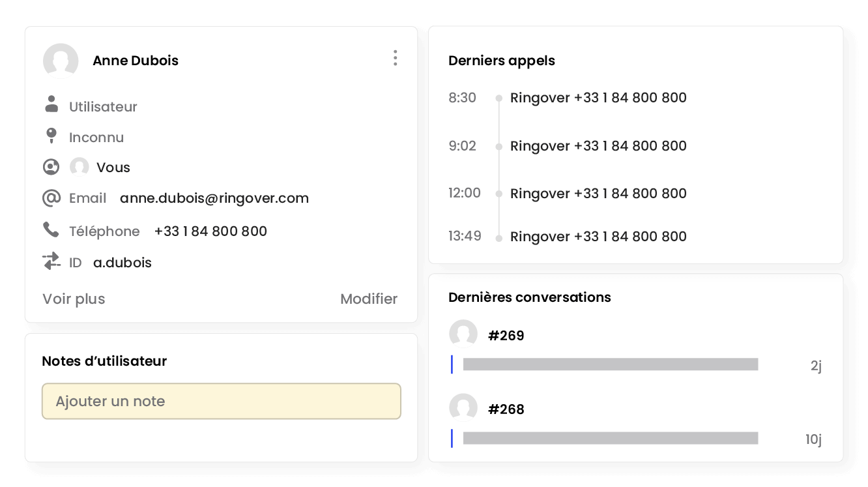Switch to the Derniers appels panel
The image size is (868, 487).
tap(501, 60)
